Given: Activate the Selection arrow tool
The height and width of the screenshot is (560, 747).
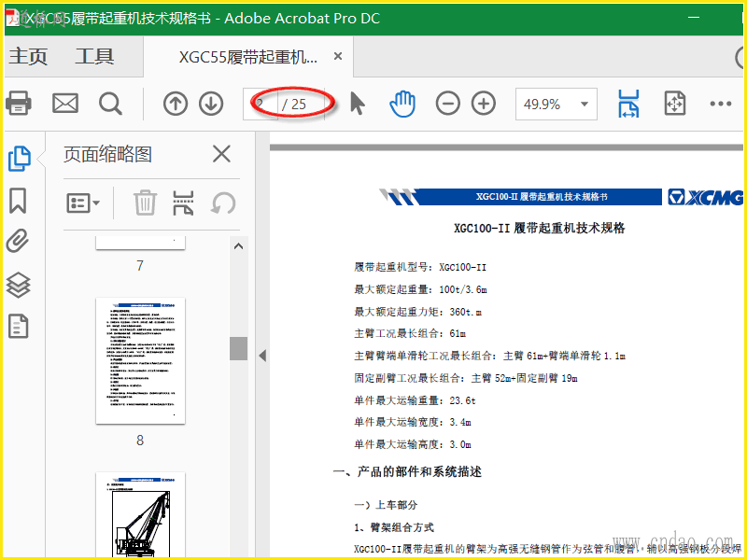Looking at the screenshot, I should pyautogui.click(x=358, y=104).
